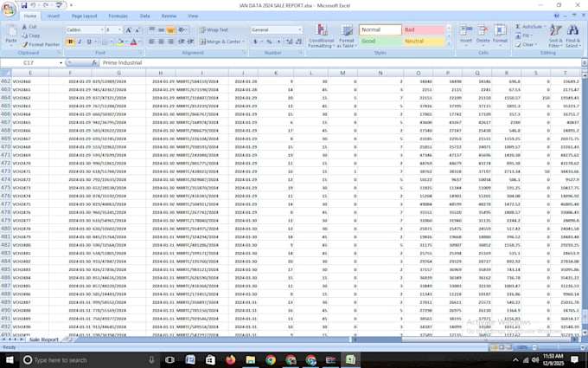Viewport: 588px width, 368px height.
Task: Align text right
Action: (x=170, y=42)
